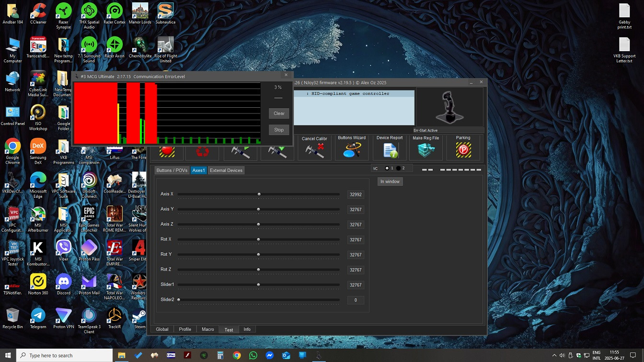Switch to the Profile tab
Screen dimensions: 644x362
(185, 329)
